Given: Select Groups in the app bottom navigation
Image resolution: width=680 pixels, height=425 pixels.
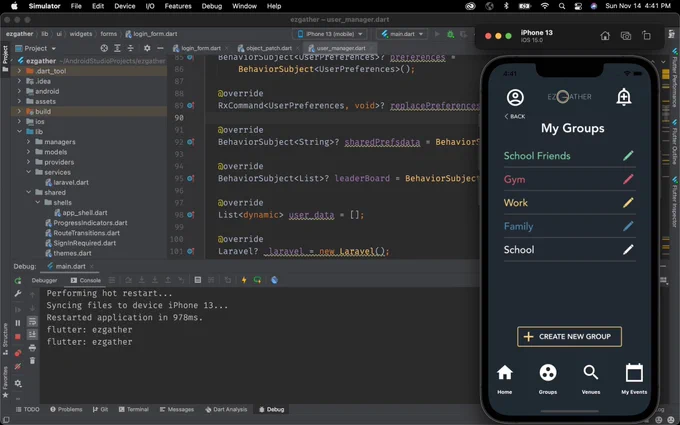Looking at the screenshot, I should coord(548,379).
